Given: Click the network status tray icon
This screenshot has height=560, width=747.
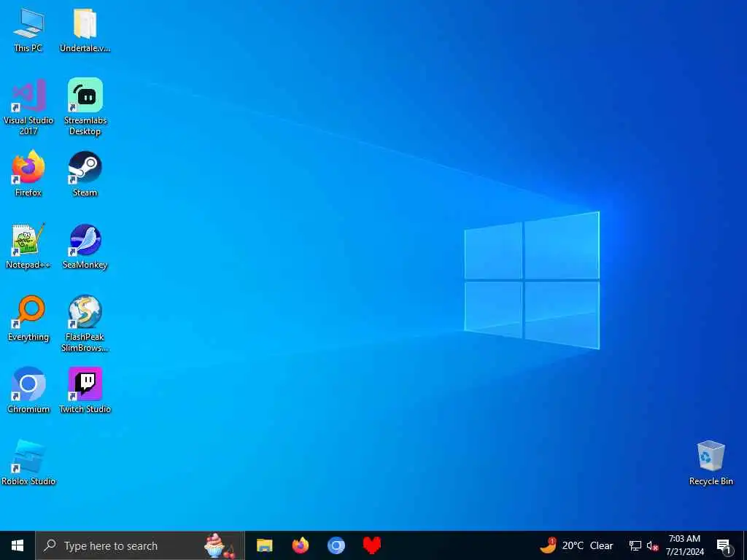Looking at the screenshot, I should coord(635,546).
